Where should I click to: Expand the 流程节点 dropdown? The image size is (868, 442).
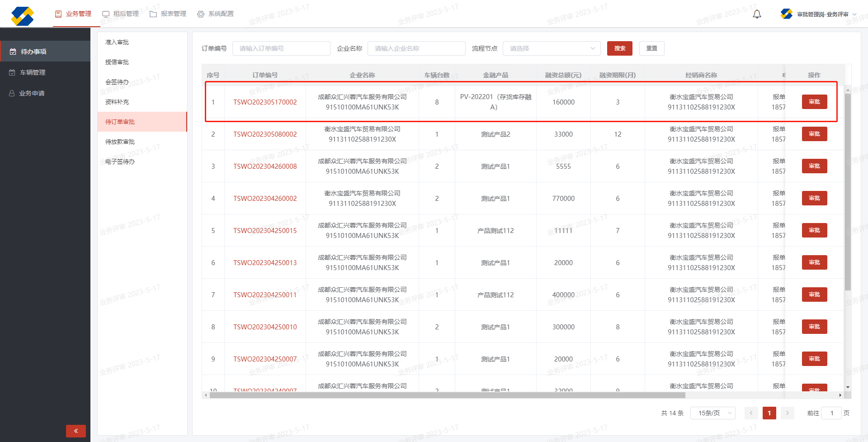[x=552, y=48]
